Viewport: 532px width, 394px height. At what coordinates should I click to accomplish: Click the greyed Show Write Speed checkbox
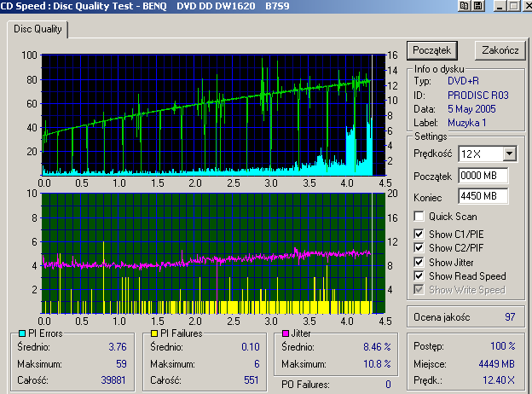tap(419, 289)
